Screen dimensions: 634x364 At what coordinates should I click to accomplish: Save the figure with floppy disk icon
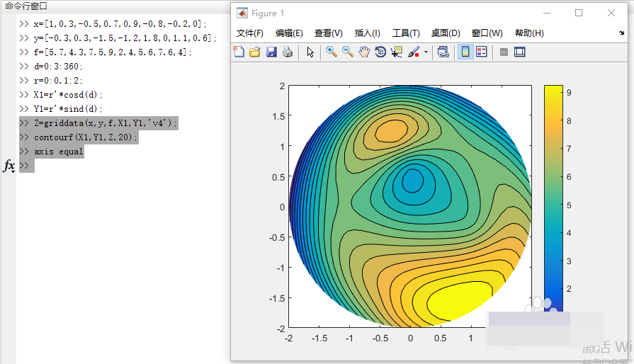coord(271,52)
